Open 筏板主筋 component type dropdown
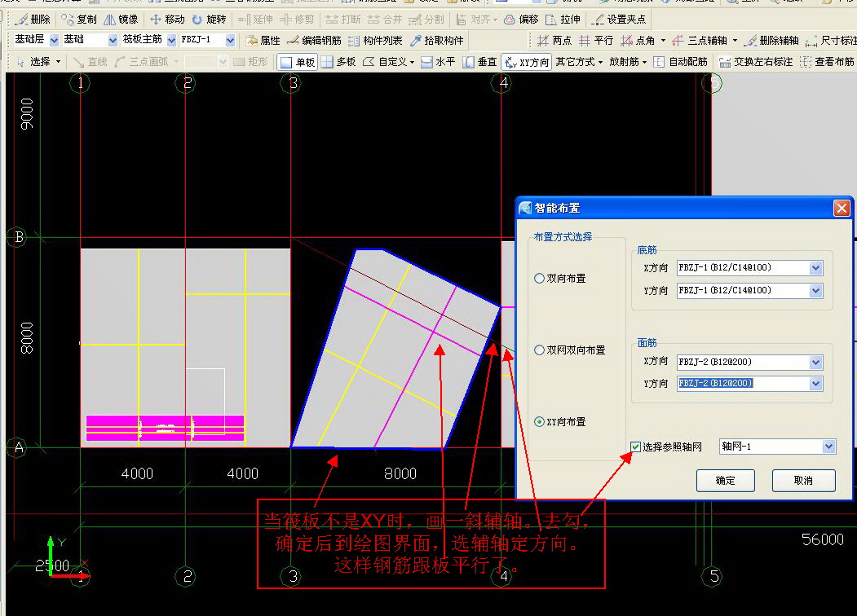This screenshot has width=857, height=616. coord(171,41)
